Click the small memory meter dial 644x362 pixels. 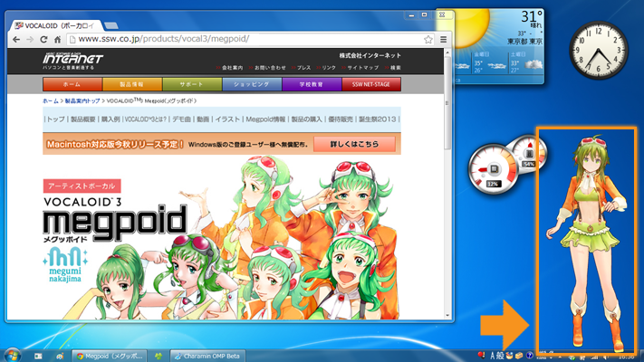pos(530,154)
